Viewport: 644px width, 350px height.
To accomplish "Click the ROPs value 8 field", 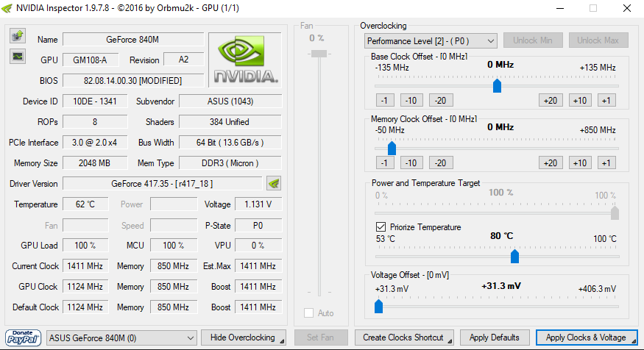I will click(95, 122).
